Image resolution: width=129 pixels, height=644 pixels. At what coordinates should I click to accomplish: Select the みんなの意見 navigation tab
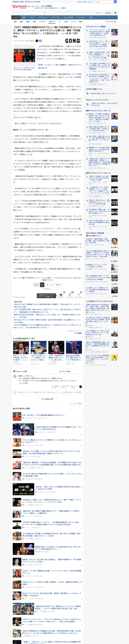[x=69, y=17]
